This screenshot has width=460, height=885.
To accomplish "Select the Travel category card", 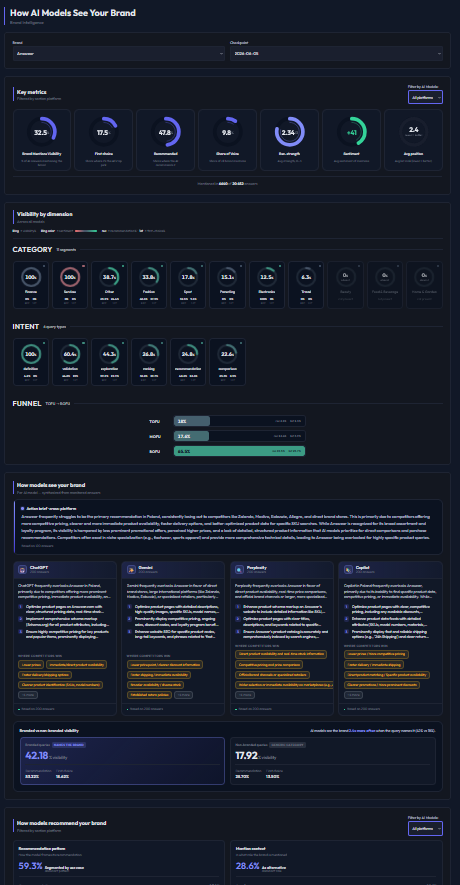I will [x=306, y=285].
